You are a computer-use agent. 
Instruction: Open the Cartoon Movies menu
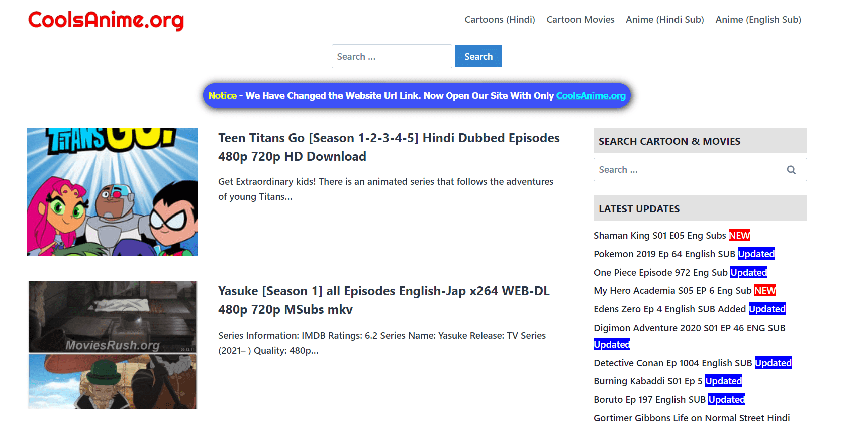point(581,20)
